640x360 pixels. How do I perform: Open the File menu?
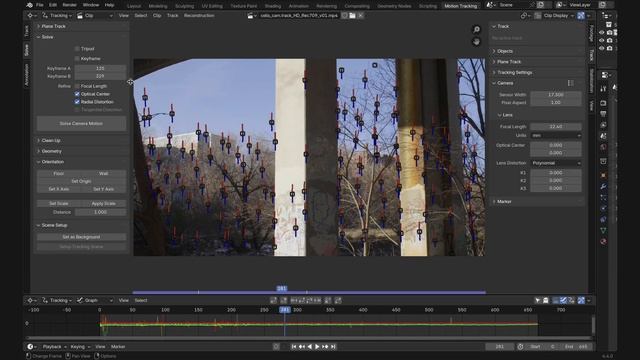40,5
